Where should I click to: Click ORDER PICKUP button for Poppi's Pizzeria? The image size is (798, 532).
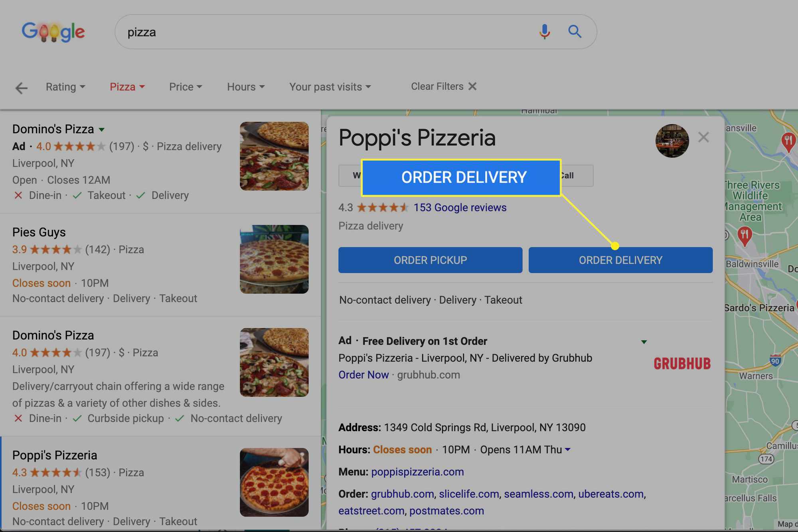click(431, 260)
